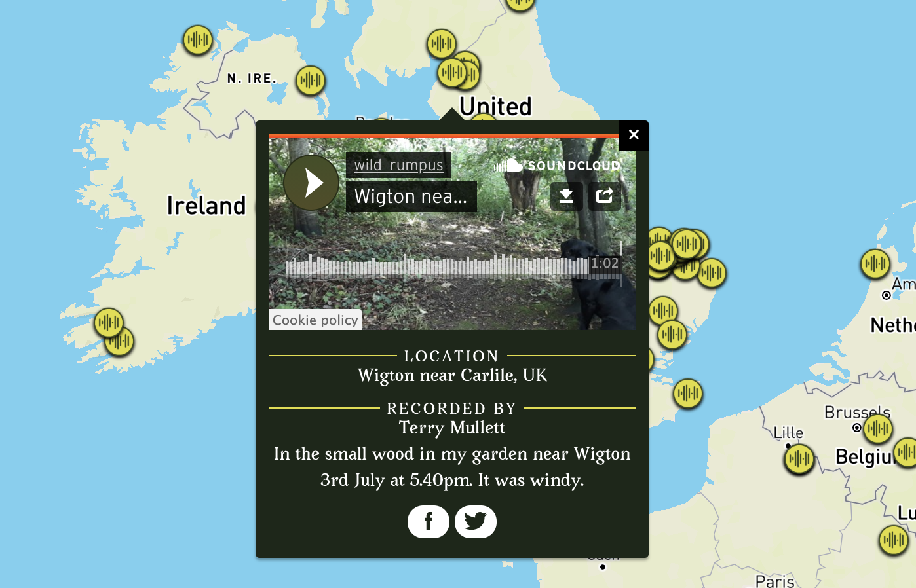Close the recording popup
Screen dimensions: 916x588
pos(634,135)
